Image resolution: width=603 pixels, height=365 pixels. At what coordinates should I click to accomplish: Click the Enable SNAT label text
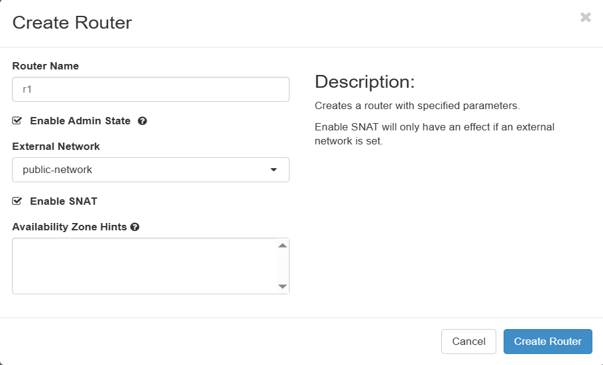tap(63, 201)
